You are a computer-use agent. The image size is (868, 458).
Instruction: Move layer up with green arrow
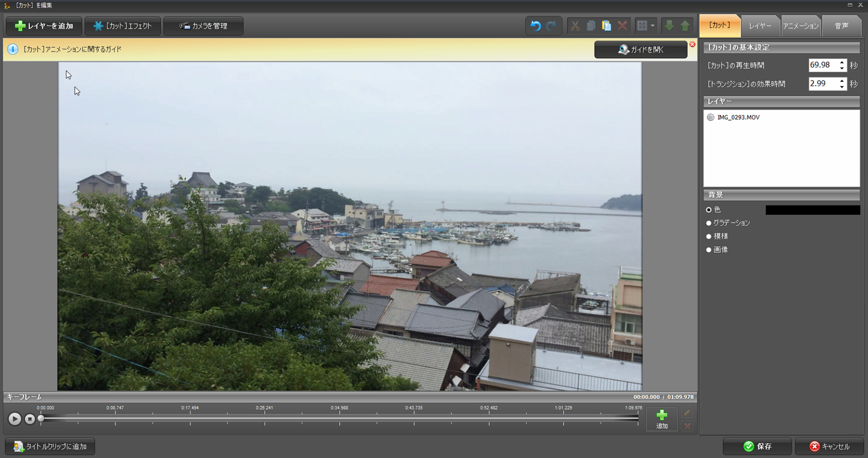[x=685, y=26]
